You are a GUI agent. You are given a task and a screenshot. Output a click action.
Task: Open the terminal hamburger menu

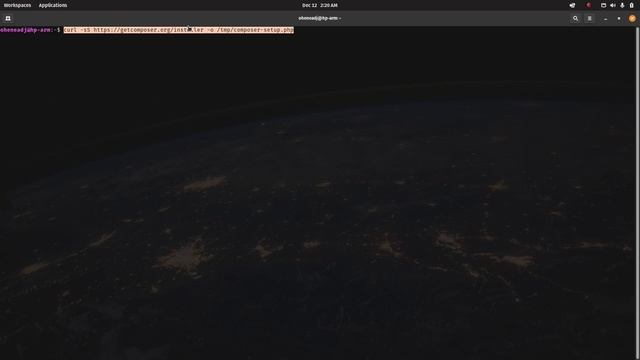(x=589, y=18)
